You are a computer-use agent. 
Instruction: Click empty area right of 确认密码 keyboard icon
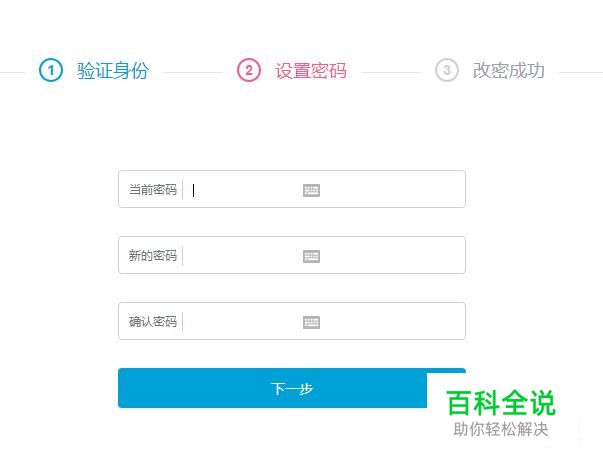coord(392,321)
